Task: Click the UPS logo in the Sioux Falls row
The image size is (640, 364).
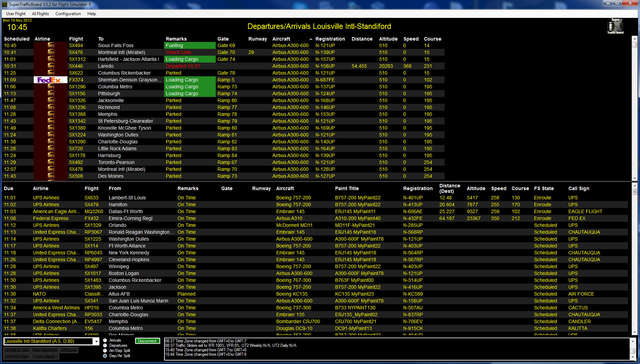Action: click(51, 46)
